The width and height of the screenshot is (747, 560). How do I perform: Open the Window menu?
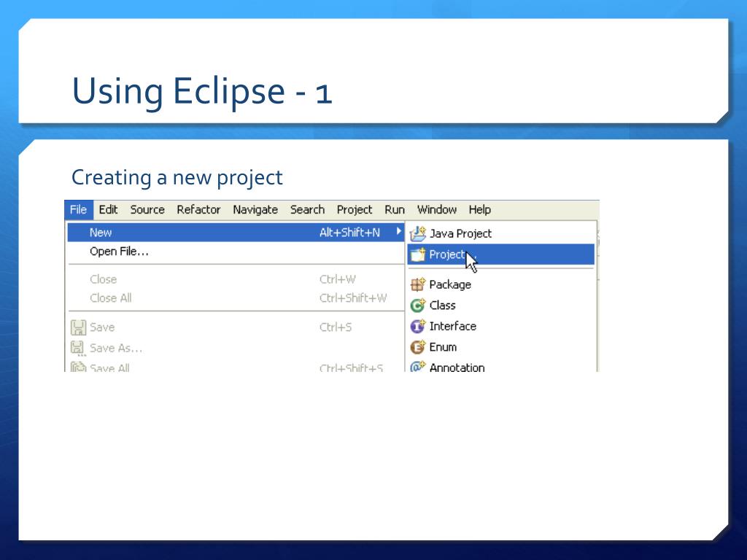(x=437, y=209)
